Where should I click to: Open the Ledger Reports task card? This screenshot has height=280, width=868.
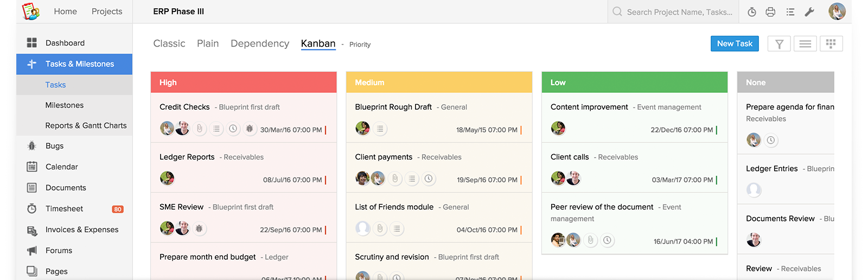[x=187, y=157]
